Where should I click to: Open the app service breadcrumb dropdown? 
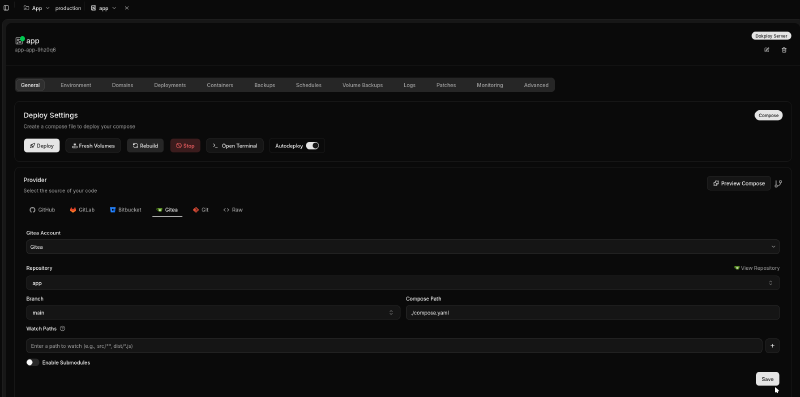[x=104, y=8]
